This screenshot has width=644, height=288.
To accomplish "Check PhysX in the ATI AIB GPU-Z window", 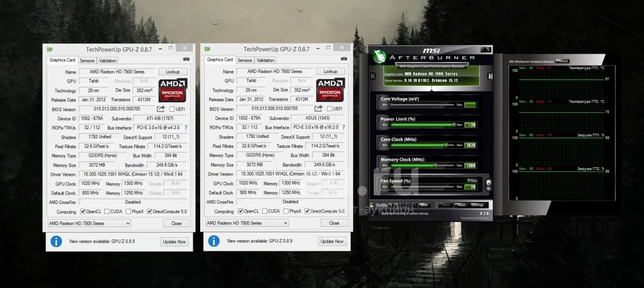I will tap(128, 212).
